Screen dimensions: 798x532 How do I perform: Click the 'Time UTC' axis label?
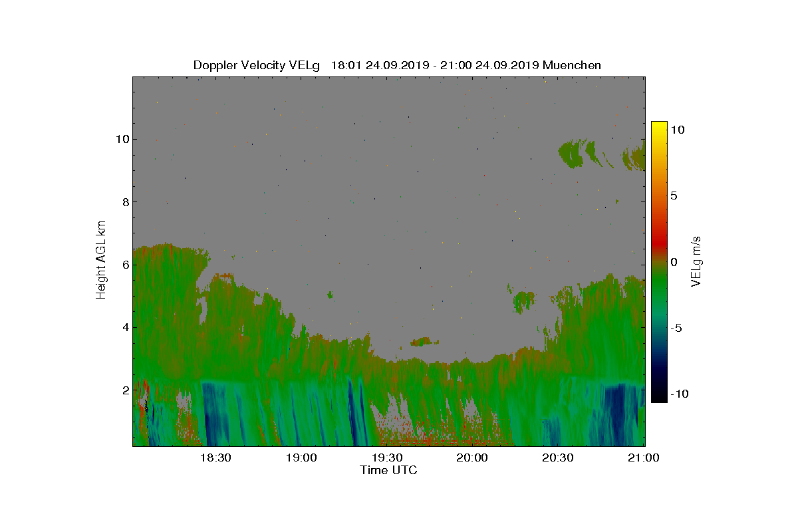click(389, 470)
